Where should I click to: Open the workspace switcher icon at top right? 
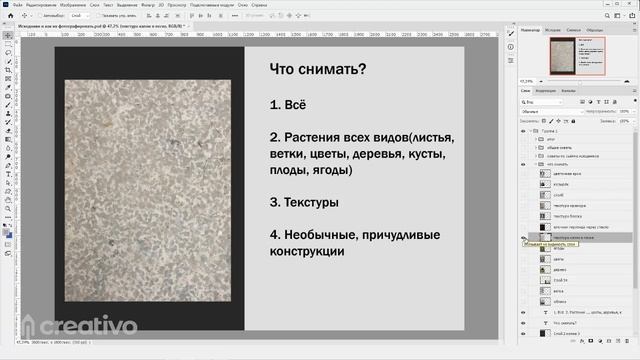pos(618,16)
